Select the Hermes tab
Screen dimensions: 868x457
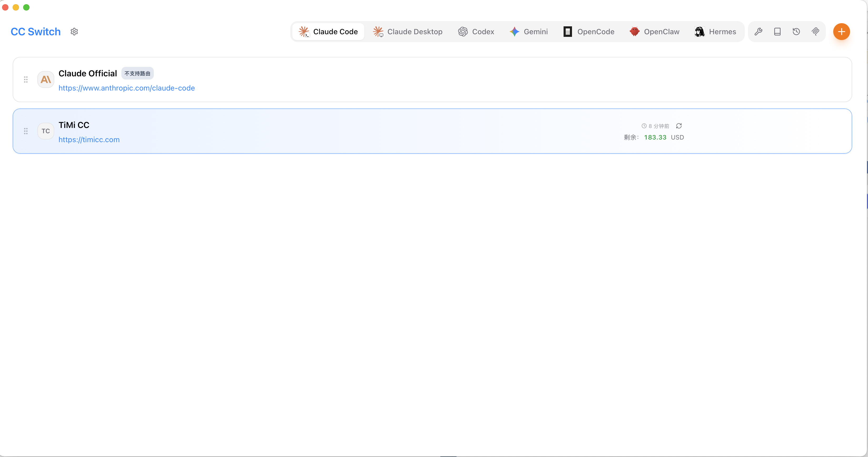[x=715, y=32]
